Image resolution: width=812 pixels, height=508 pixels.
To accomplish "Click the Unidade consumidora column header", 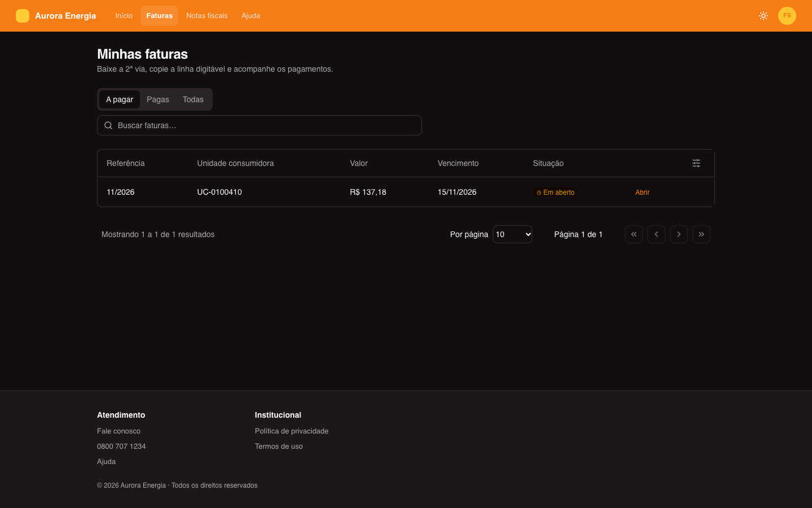I will tap(235, 163).
